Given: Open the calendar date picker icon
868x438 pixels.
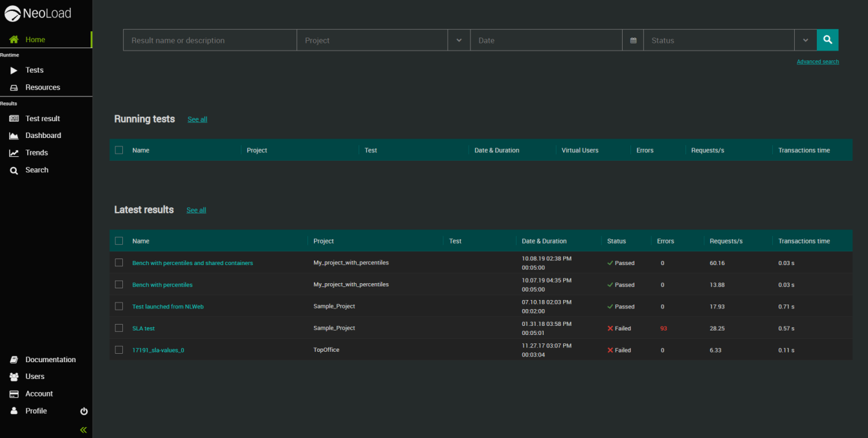Looking at the screenshot, I should pos(633,40).
